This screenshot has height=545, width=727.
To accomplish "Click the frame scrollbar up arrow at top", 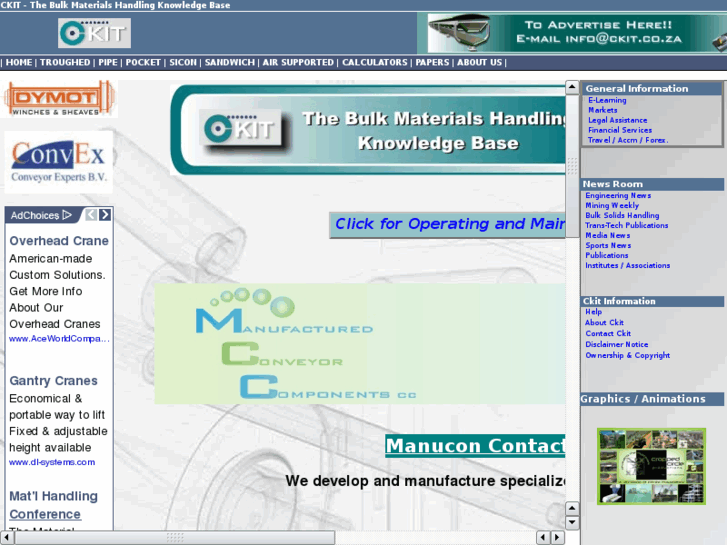I will click(x=572, y=87).
